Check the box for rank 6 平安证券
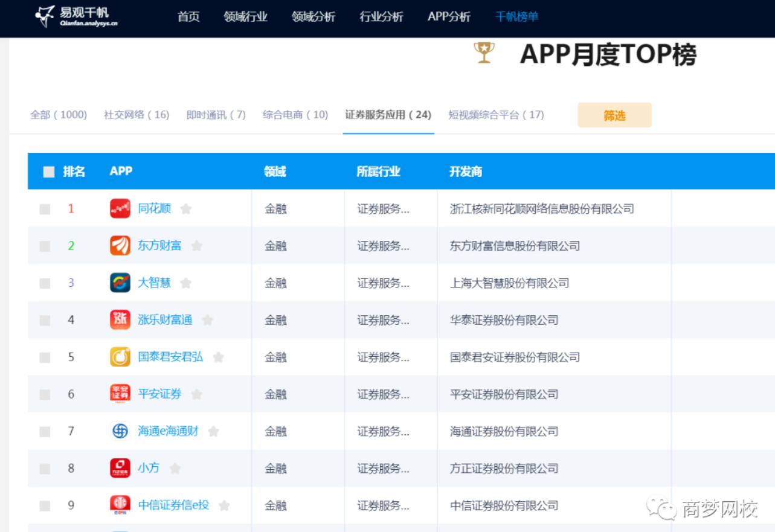 coord(45,395)
